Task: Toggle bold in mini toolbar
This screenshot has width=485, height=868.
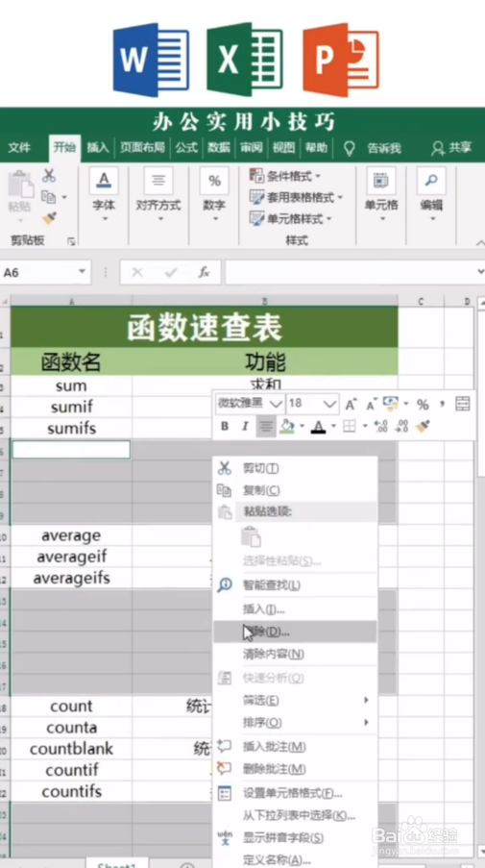Action: pyautogui.click(x=225, y=426)
